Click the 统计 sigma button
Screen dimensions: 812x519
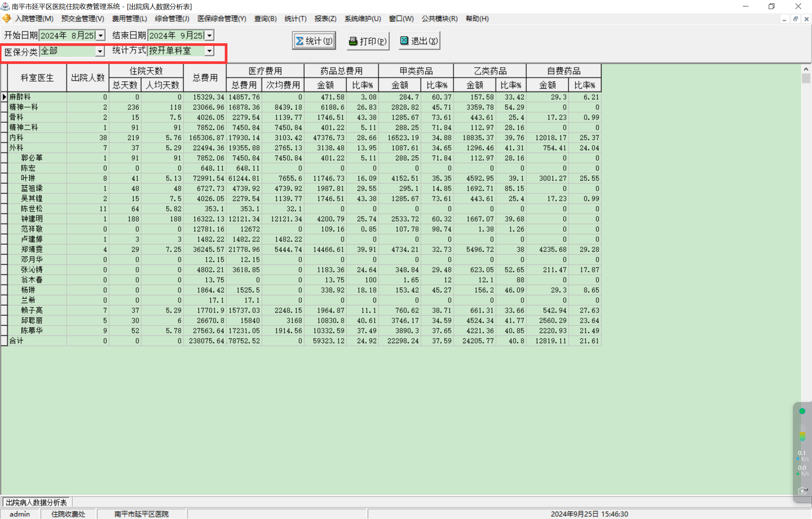pyautogui.click(x=314, y=41)
